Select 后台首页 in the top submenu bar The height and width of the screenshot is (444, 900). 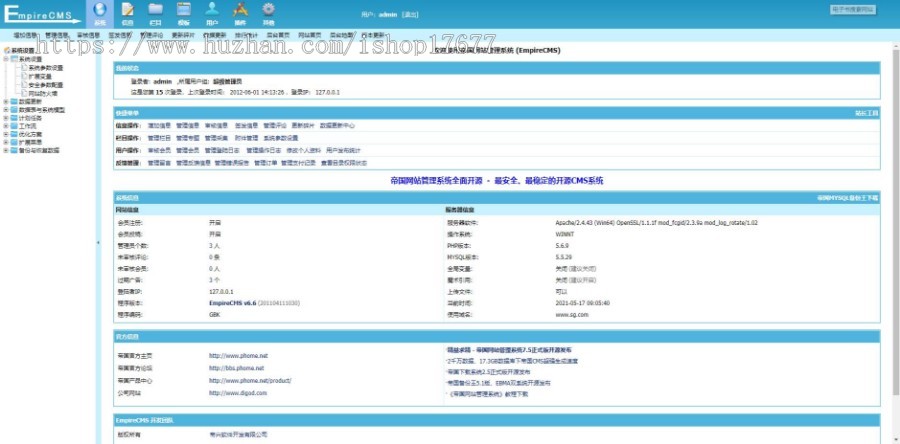click(x=278, y=36)
